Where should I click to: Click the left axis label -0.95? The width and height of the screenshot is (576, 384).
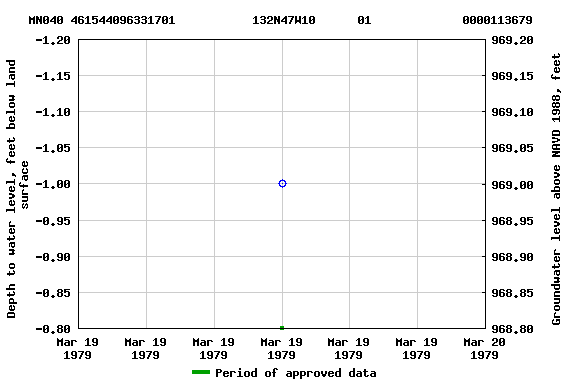(53, 220)
